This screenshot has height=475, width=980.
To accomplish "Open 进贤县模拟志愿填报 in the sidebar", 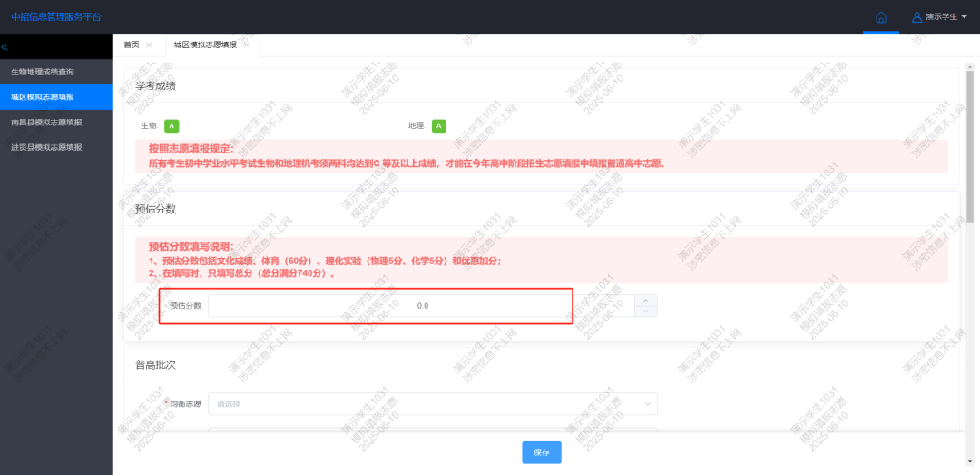I will tap(55, 147).
